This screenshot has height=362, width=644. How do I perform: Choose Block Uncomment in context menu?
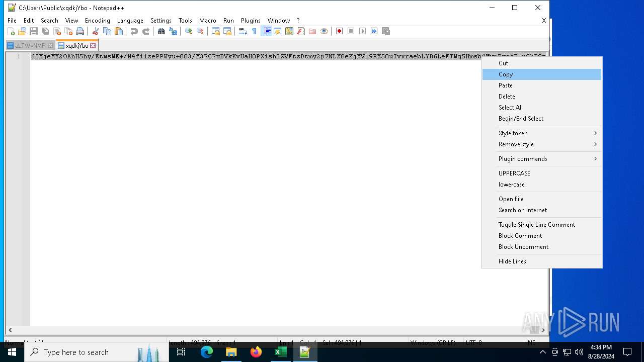coord(542,247)
